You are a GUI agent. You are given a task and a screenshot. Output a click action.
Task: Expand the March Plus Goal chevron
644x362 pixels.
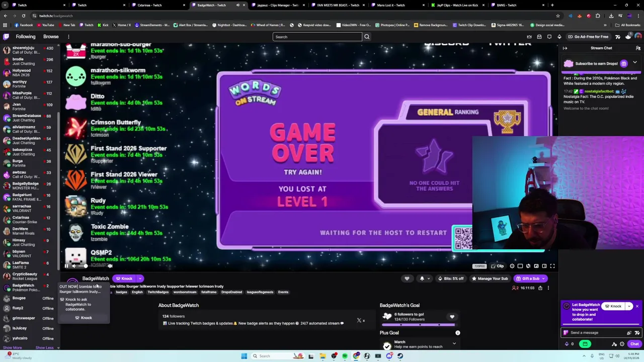point(454,344)
